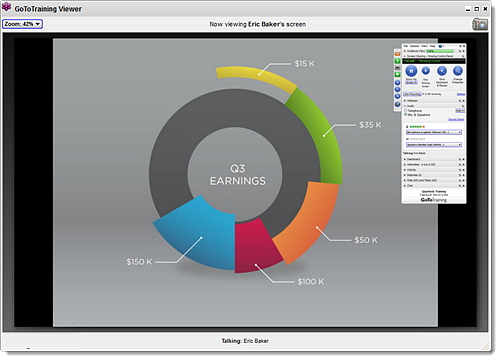
Task: Expand the Webcam pane
Action: tap(434, 101)
